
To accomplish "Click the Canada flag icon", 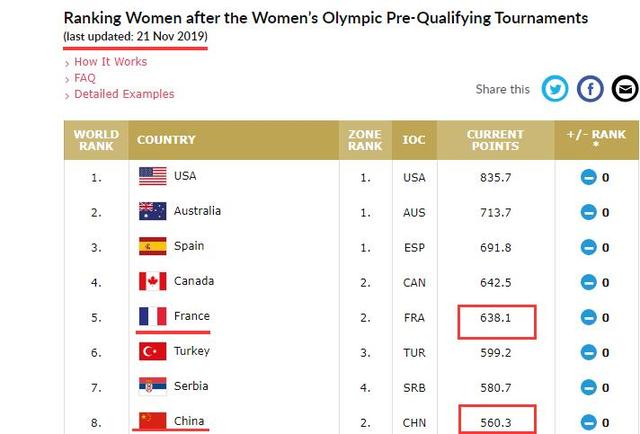I will tap(153, 281).
